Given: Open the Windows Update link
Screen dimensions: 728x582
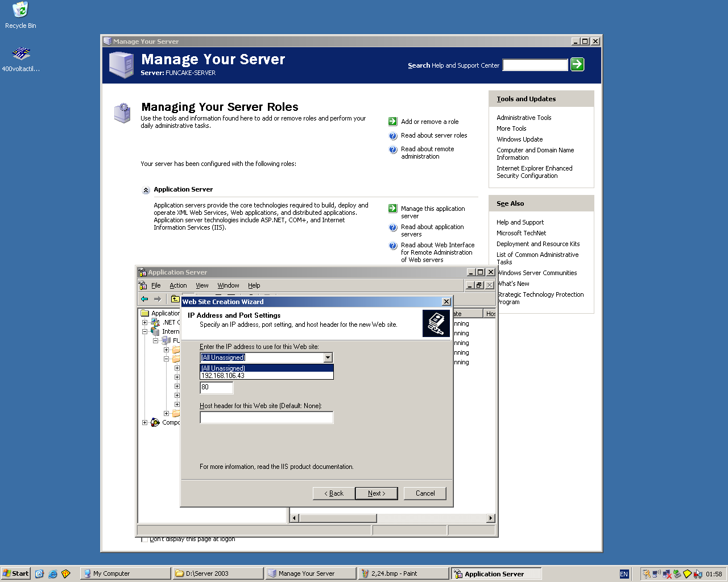Looking at the screenshot, I should point(519,139).
